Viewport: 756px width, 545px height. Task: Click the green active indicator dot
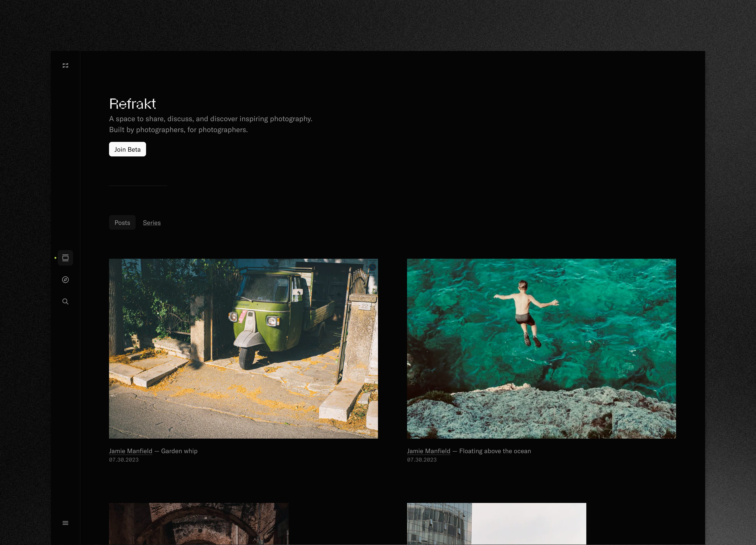tap(55, 258)
